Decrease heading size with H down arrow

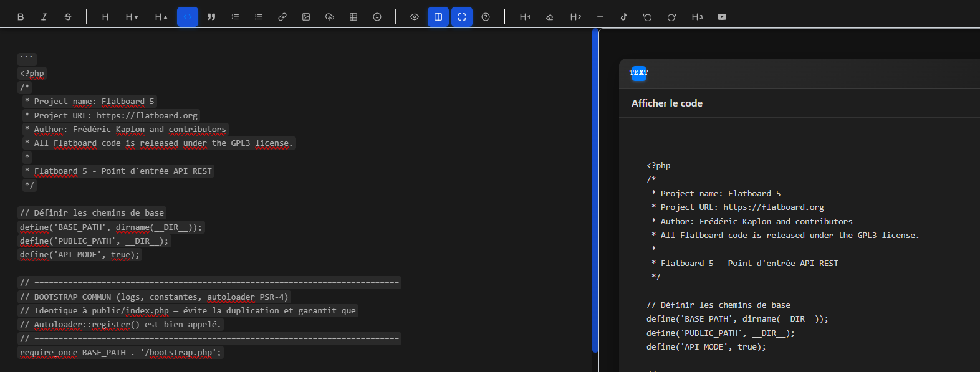[132, 17]
